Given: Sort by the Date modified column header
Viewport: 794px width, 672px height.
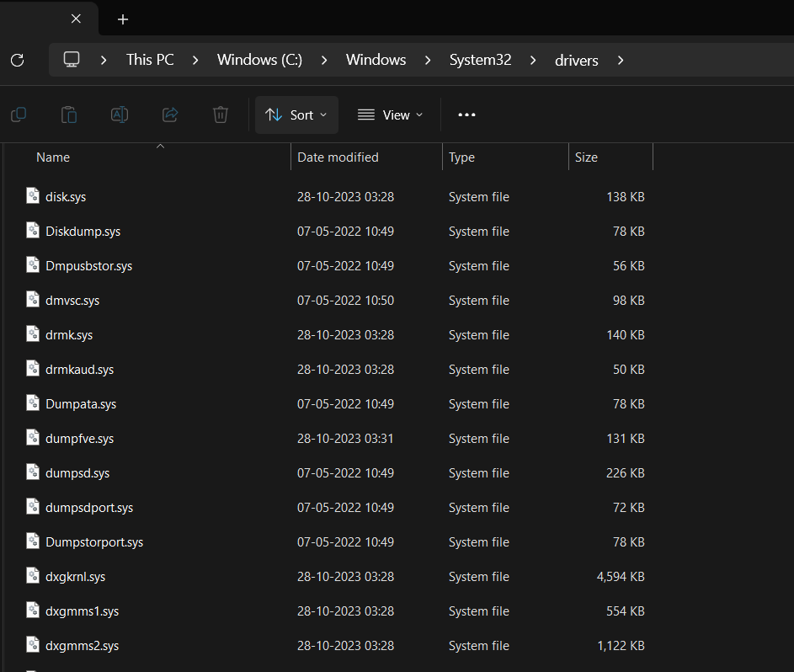Looking at the screenshot, I should click(x=336, y=157).
